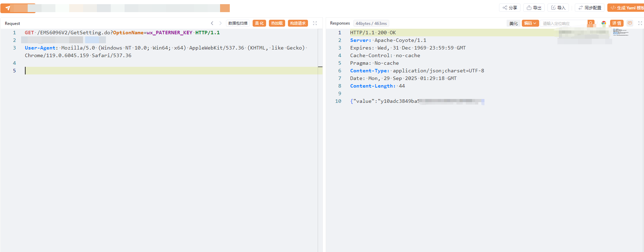
Task: Click the OptionName parameter in the request URL
Action: click(128, 33)
